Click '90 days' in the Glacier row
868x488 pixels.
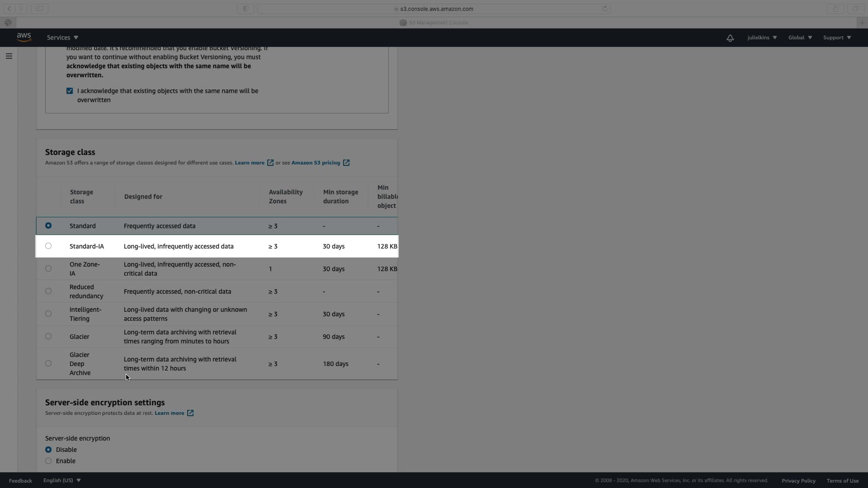click(334, 336)
